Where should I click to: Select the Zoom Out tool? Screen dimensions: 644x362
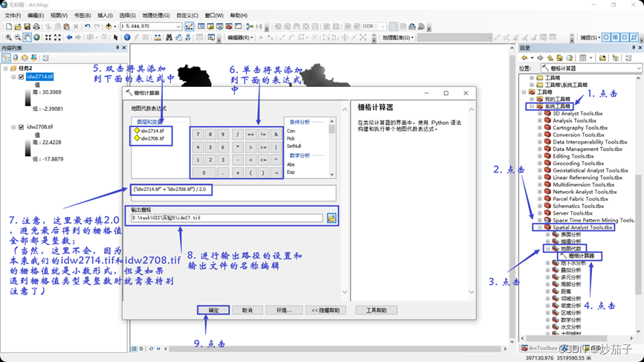[x=18, y=37]
